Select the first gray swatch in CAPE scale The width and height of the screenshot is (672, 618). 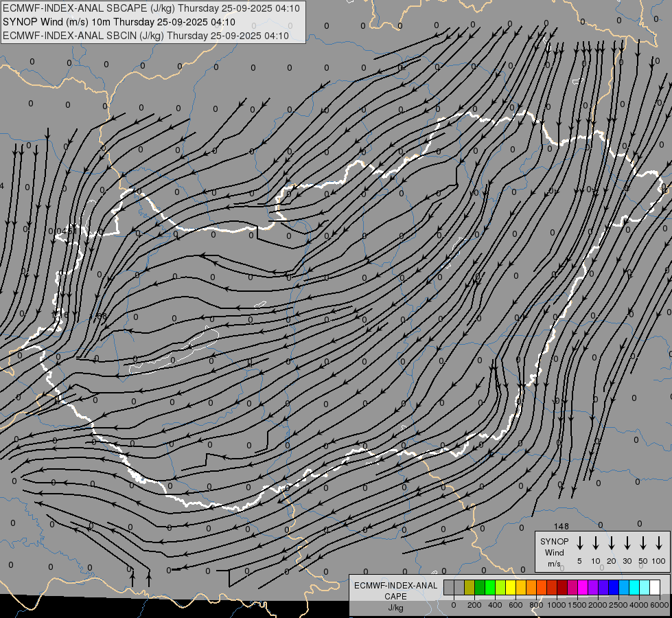pyautogui.click(x=449, y=587)
